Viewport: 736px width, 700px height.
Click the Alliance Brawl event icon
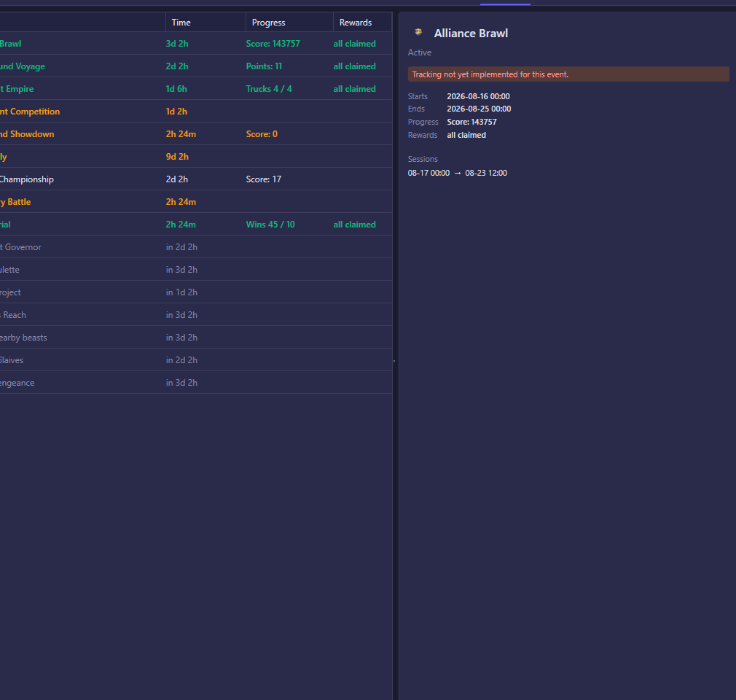[x=418, y=32]
